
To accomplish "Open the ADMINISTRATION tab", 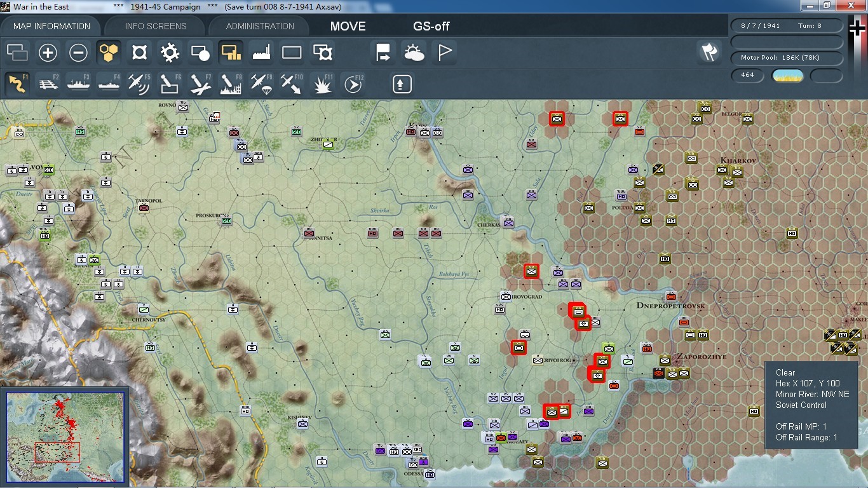I will click(x=260, y=26).
